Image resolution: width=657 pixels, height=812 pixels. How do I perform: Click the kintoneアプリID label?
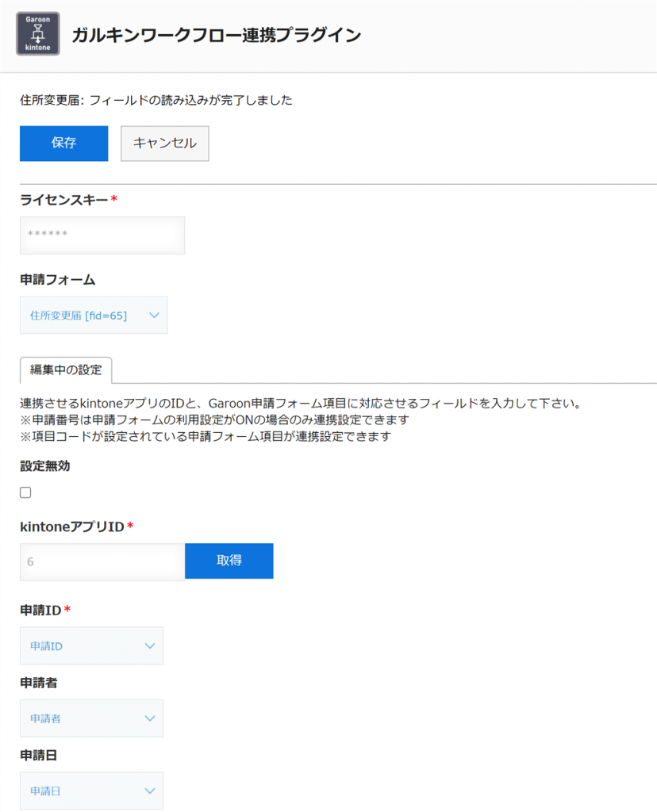[x=72, y=527]
